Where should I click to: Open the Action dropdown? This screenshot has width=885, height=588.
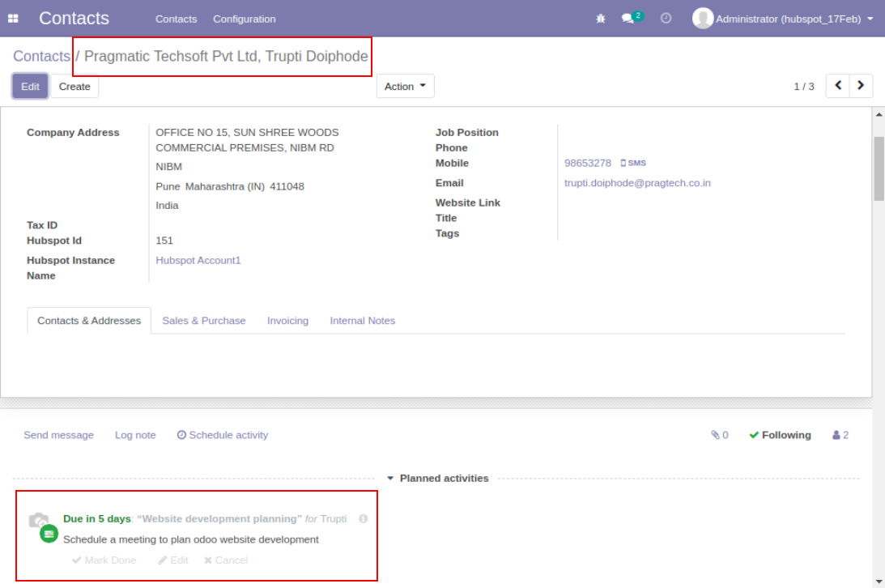(405, 87)
